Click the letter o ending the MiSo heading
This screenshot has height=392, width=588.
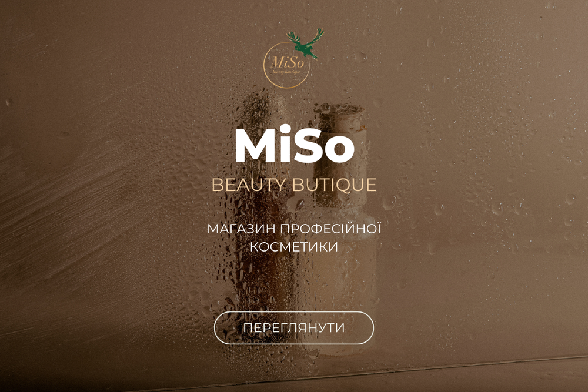[x=340, y=149]
